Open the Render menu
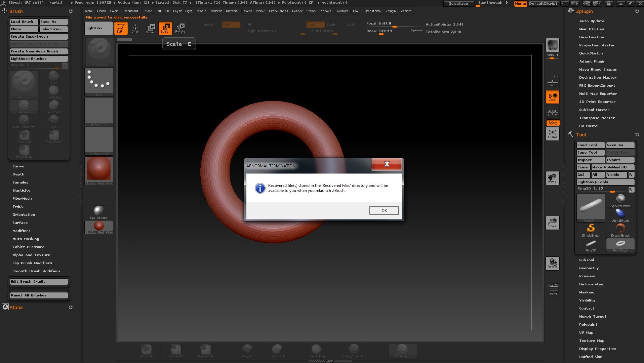This screenshot has width=644, height=363. (x=297, y=11)
